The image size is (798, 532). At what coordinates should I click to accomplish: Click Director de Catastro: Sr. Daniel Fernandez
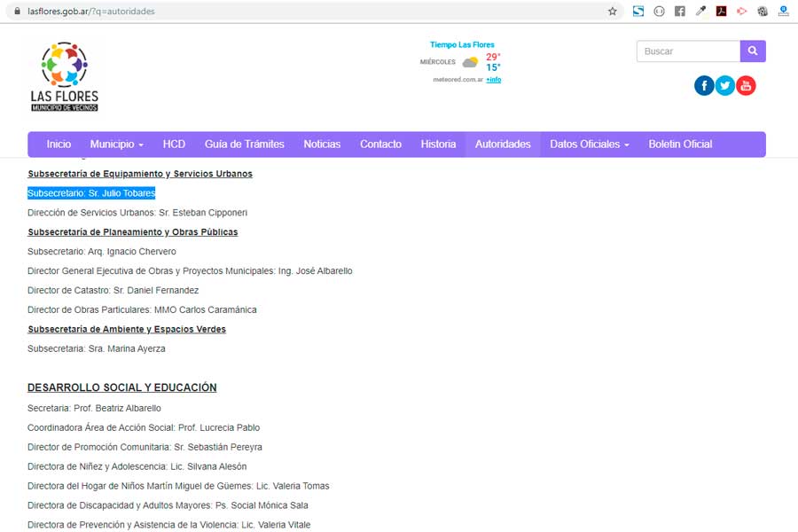click(x=113, y=290)
